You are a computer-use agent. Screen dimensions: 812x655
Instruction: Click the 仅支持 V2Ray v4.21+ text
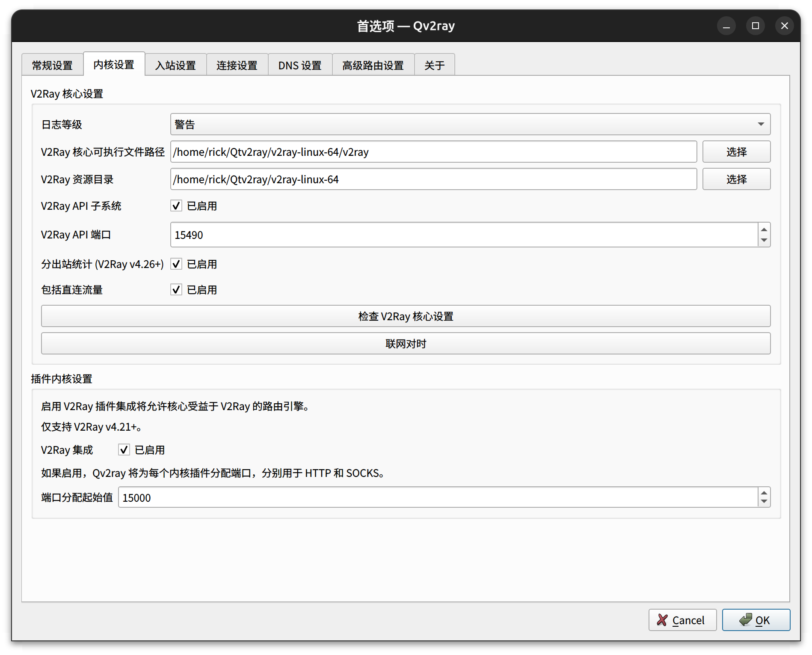coord(91,427)
